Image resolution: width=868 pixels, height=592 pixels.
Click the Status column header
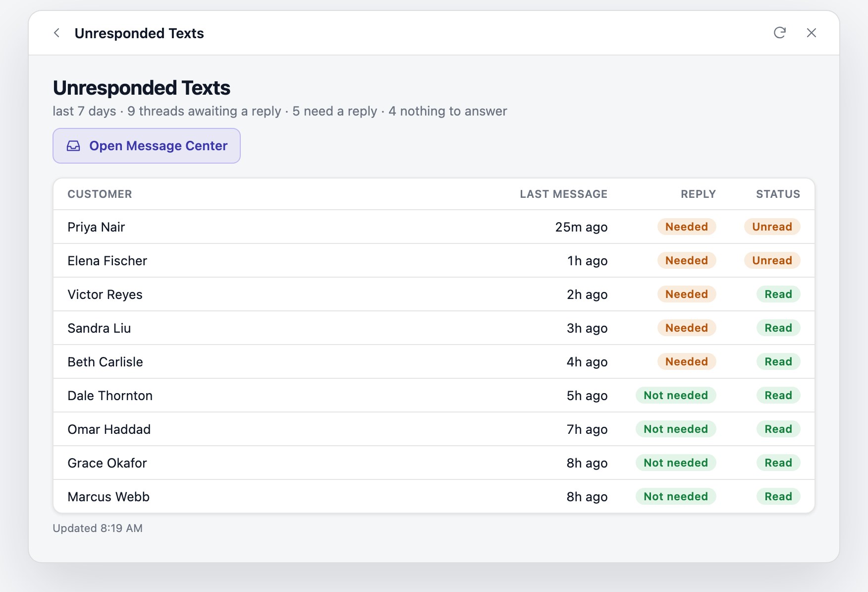pyautogui.click(x=778, y=194)
